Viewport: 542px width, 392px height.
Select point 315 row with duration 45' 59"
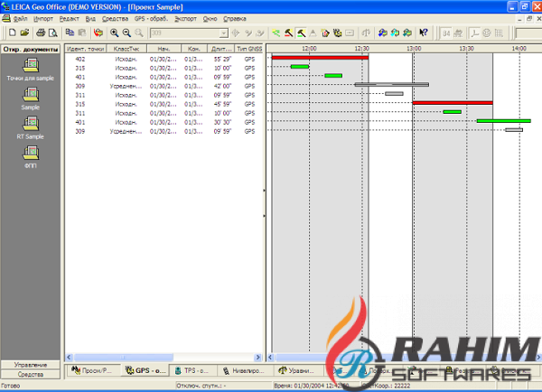click(164, 104)
